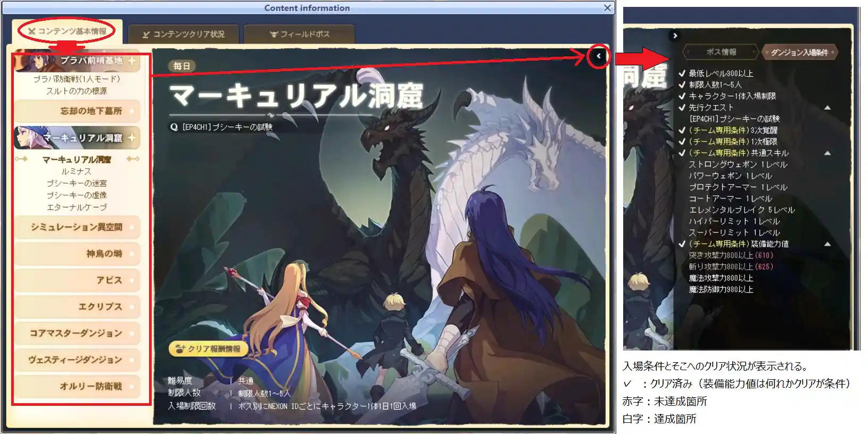Click the checkmark beside 制限人数1~5人 in conditions
868x434 pixels.
coord(682,85)
